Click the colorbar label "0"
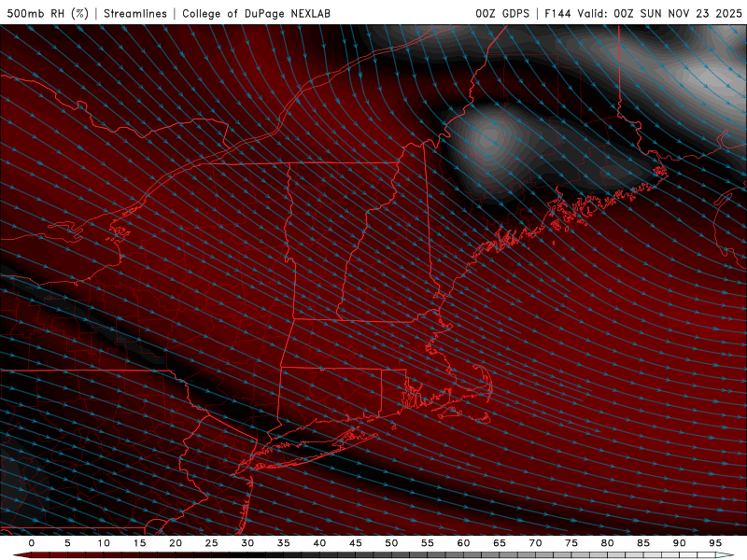The width and height of the screenshot is (747, 560). pyautogui.click(x=32, y=543)
